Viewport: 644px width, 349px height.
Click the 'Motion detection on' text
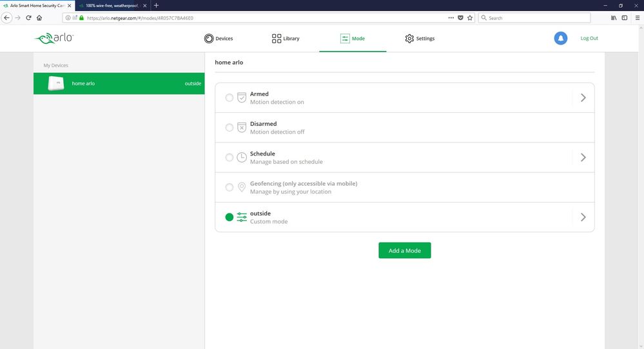pyautogui.click(x=277, y=102)
